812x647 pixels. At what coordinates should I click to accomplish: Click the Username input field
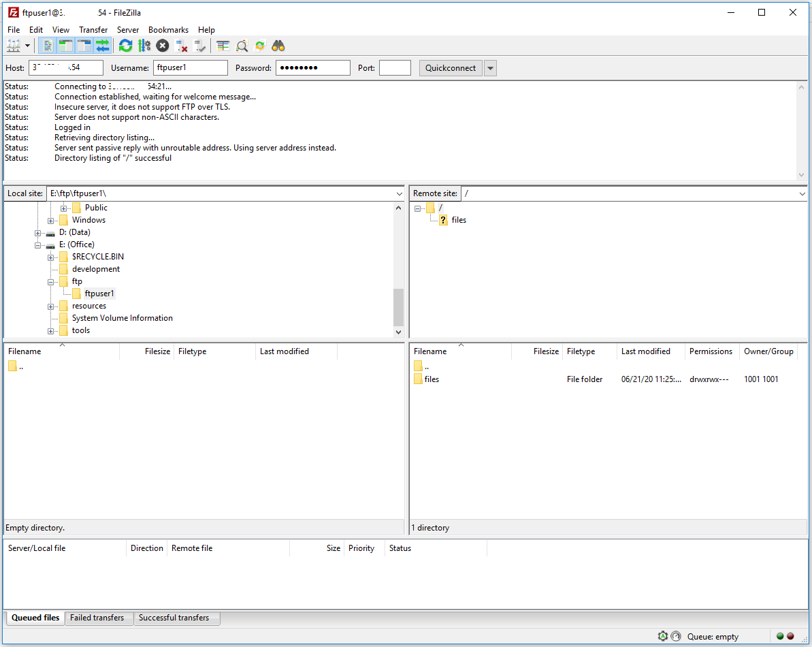coord(190,68)
